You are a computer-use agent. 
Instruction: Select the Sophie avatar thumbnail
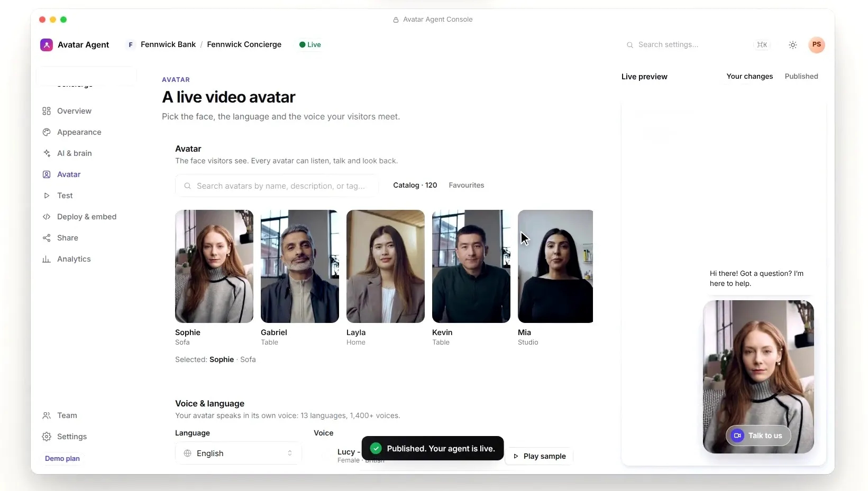point(214,266)
